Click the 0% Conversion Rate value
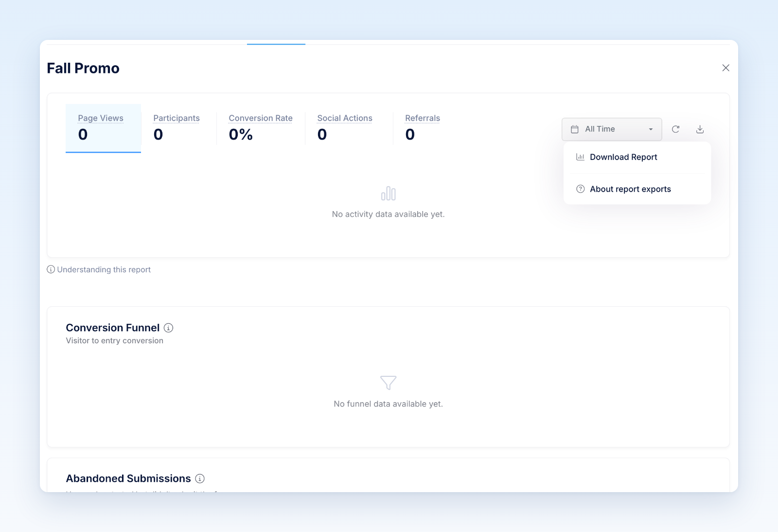 click(x=241, y=134)
